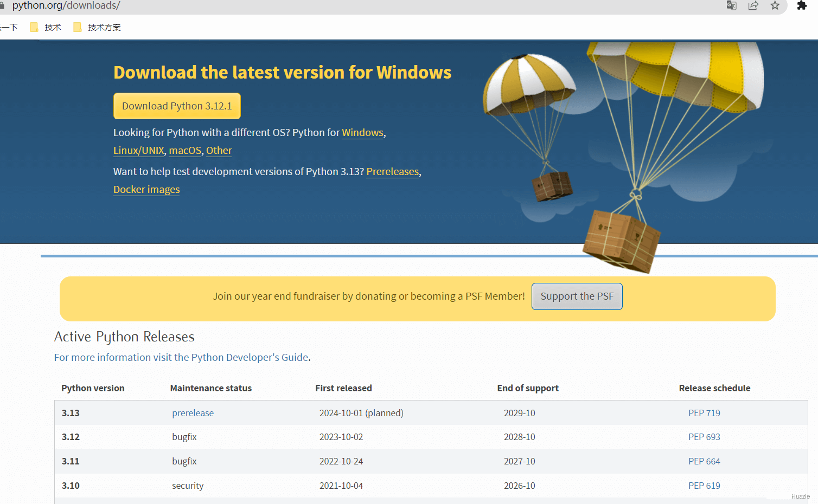Open the macOS download link
This screenshot has height=504, width=818.
click(185, 151)
